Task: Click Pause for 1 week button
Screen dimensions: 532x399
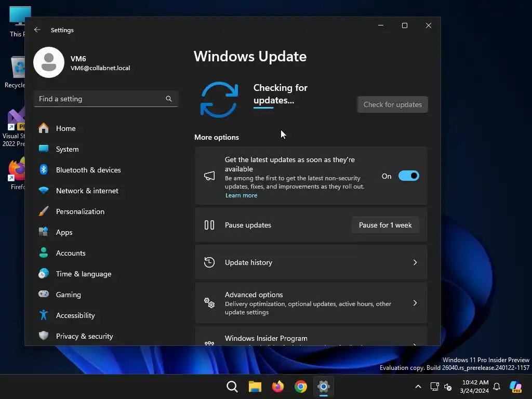Action: coord(385,225)
